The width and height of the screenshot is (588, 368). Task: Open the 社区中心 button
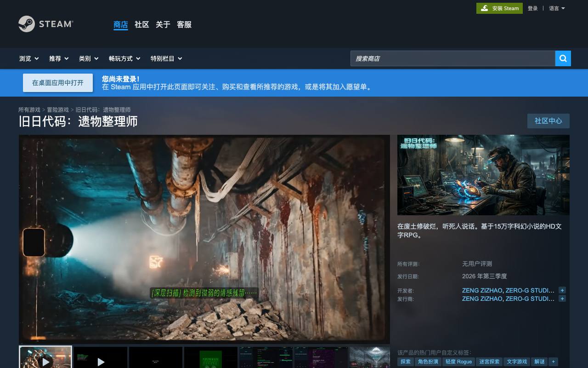point(548,121)
